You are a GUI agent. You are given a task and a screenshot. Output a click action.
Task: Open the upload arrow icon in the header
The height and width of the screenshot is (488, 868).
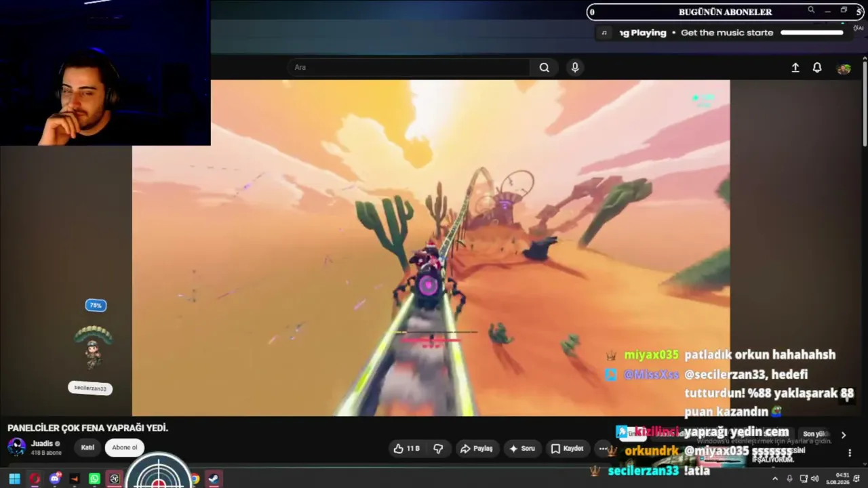[795, 68]
